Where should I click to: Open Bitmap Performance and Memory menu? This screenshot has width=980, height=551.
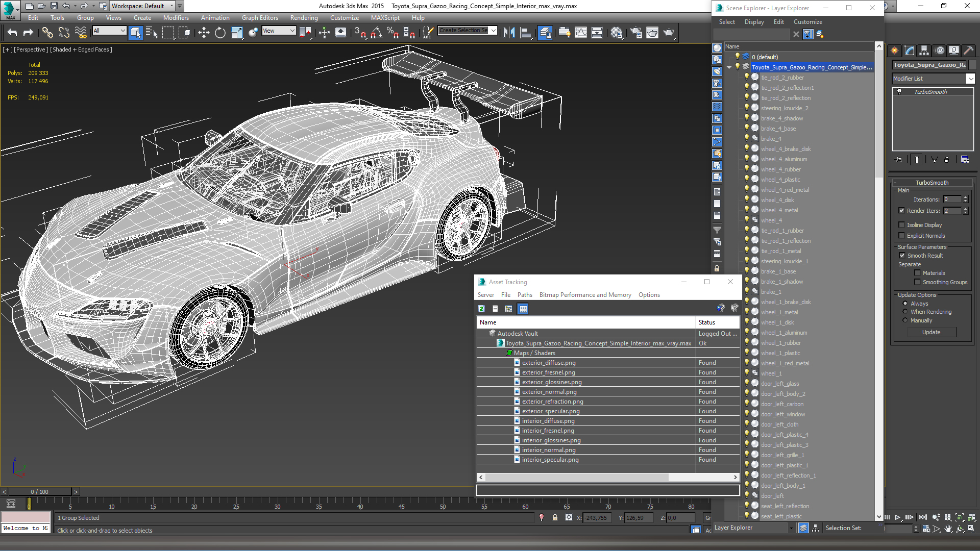pos(585,295)
